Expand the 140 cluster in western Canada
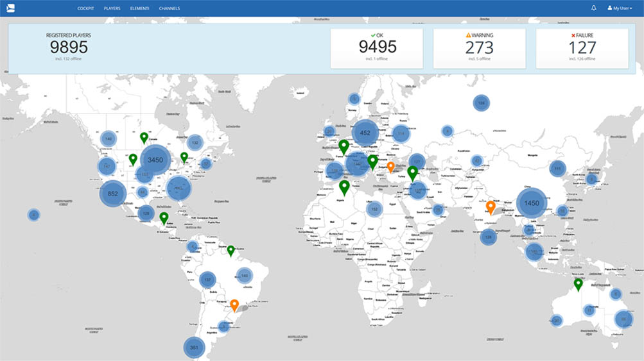Screen dimensions: 644x361 pyautogui.click(x=109, y=139)
